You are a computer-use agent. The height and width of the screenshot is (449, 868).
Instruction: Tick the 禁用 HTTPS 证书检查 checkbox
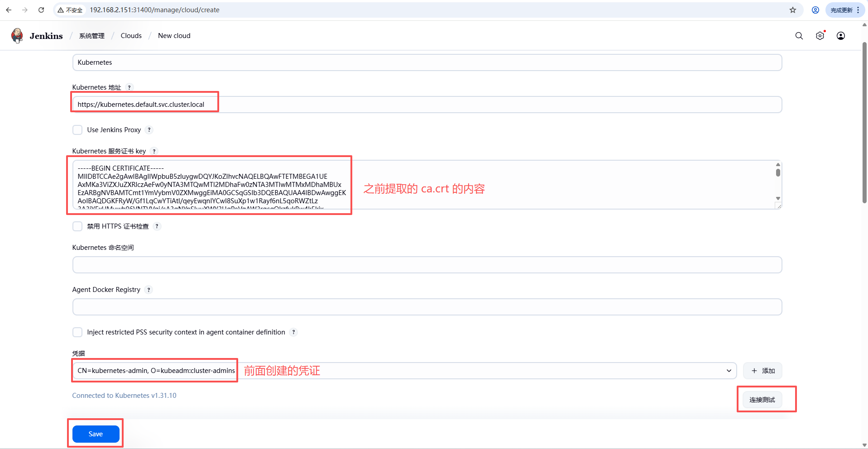click(x=77, y=226)
